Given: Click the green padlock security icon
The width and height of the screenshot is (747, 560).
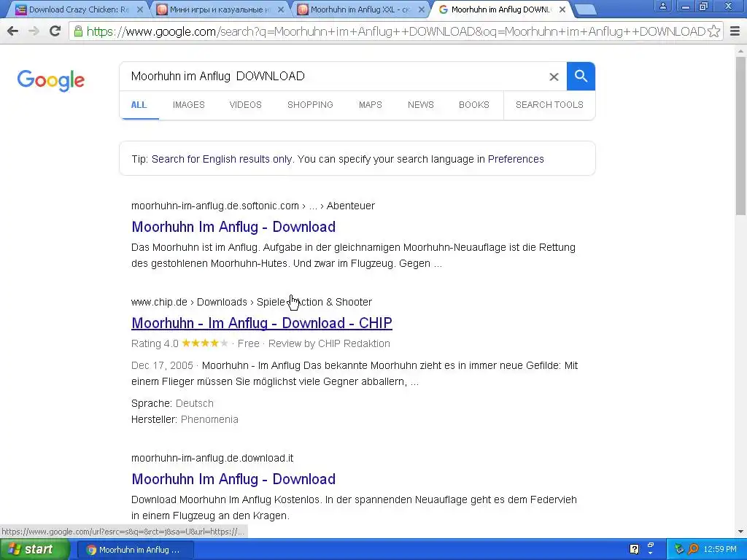Looking at the screenshot, I should pos(78,31).
